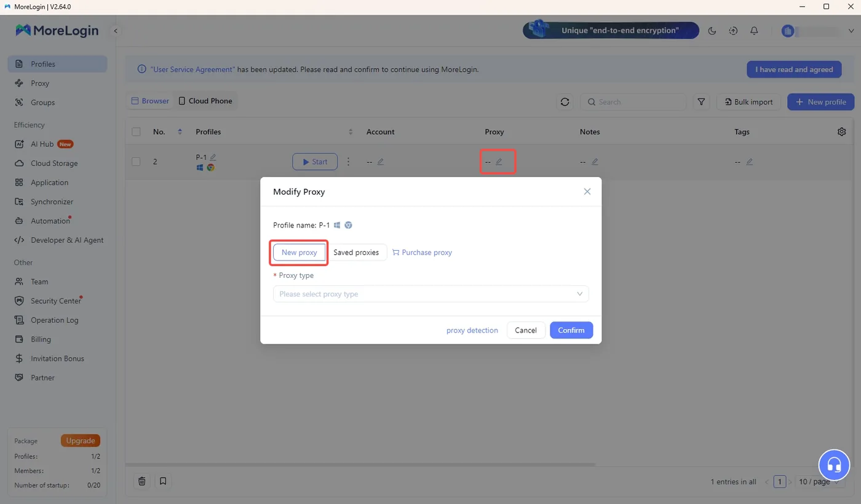Open the User Service Agreement link
The image size is (861, 504).
[x=192, y=69]
